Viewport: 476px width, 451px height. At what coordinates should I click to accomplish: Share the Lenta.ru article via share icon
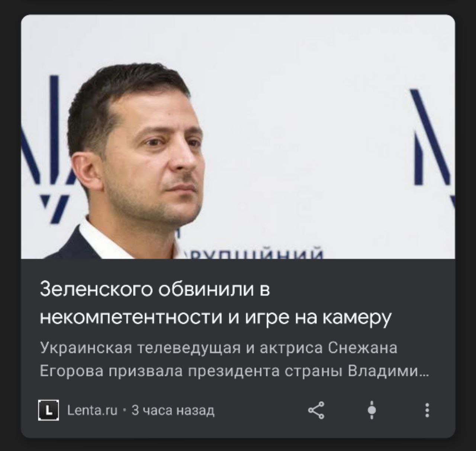(x=316, y=411)
